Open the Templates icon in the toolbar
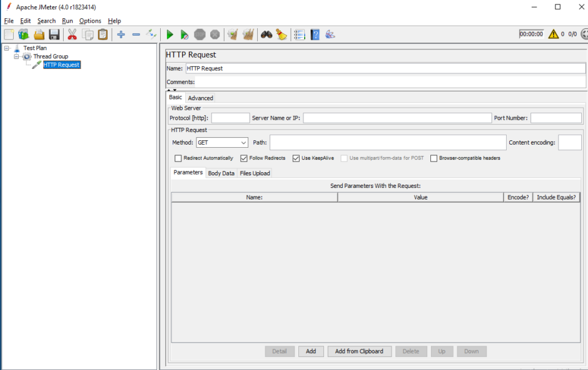This screenshot has height=370, width=588. pyautogui.click(x=24, y=34)
